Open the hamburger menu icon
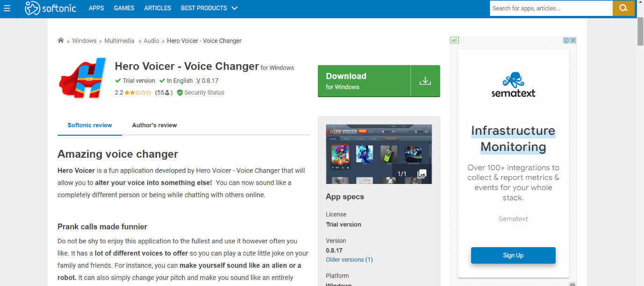The width and height of the screenshot is (644, 286). coord(7,8)
